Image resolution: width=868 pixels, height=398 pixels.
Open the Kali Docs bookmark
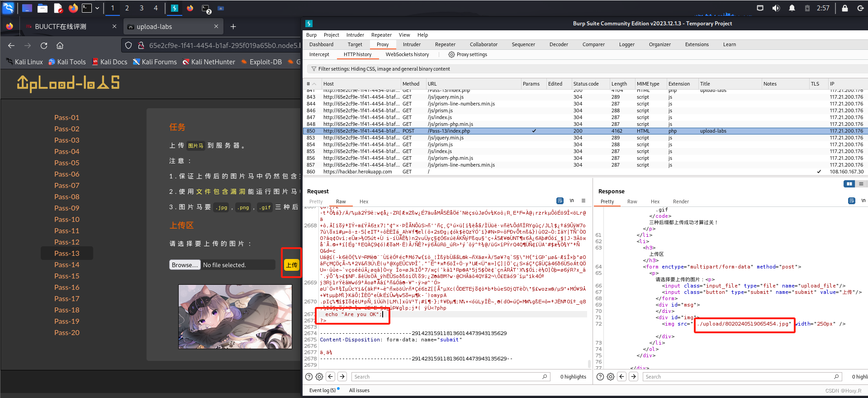point(109,62)
